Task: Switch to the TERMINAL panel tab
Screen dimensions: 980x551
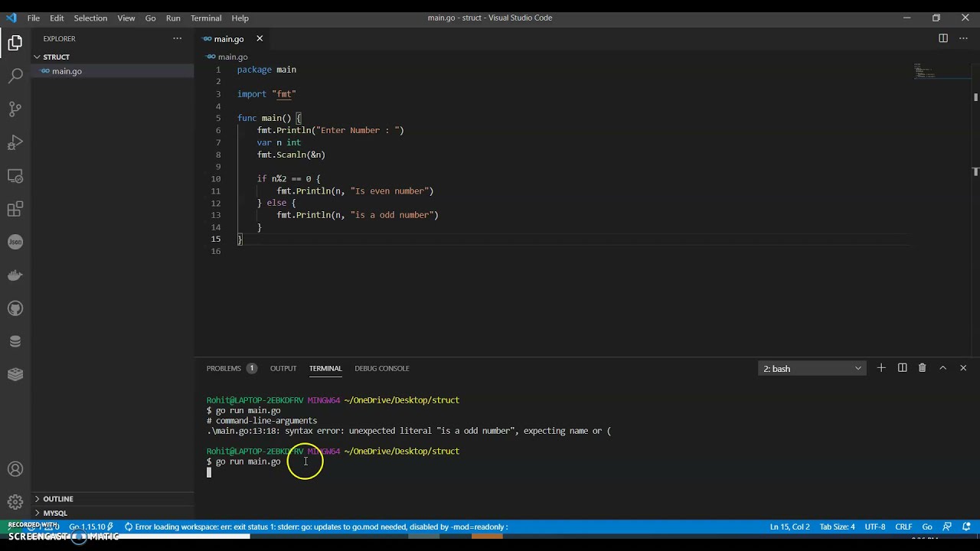Action: pos(325,368)
